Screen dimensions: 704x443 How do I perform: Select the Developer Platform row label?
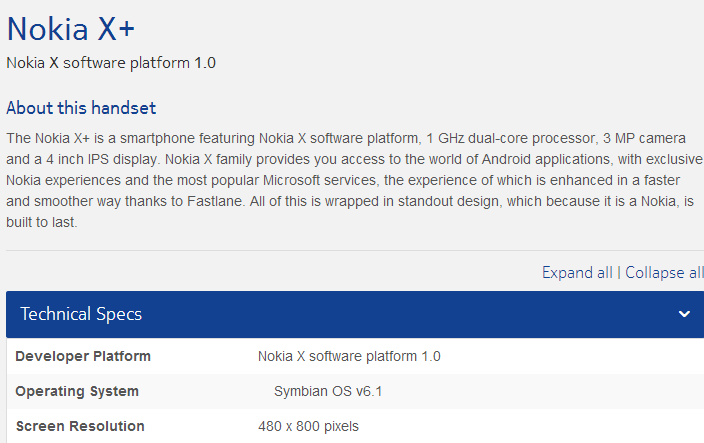[83, 356]
